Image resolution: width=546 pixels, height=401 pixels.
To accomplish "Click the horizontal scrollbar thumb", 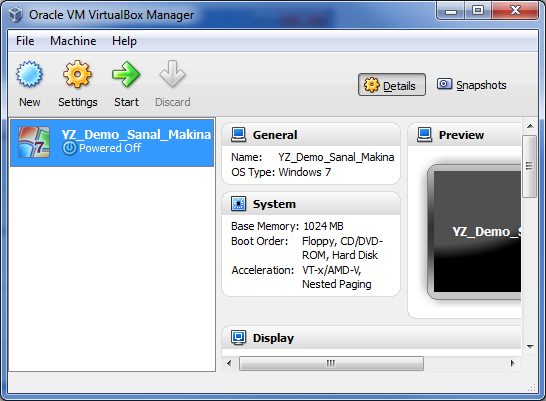I will pyautogui.click(x=331, y=363).
